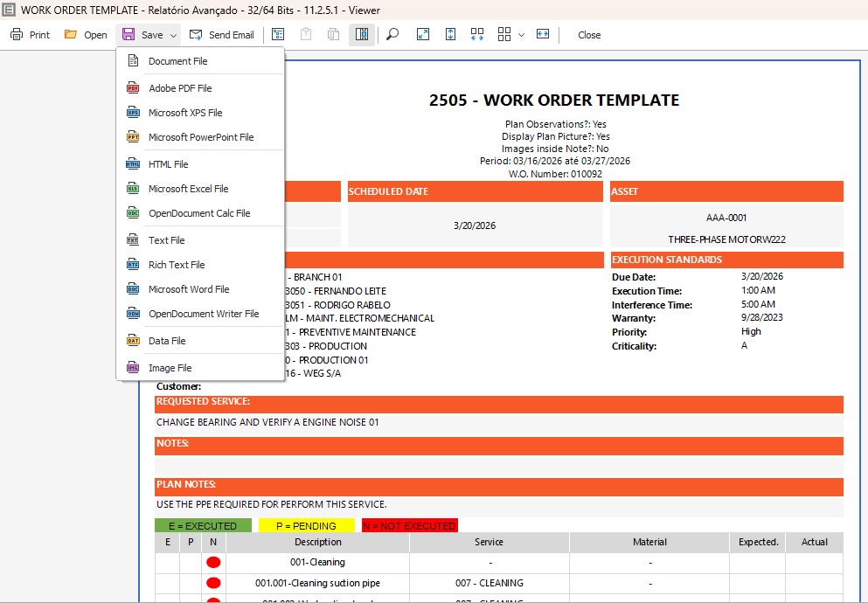The width and height of the screenshot is (868, 603).
Task: Click the Print icon in the toolbar
Action: click(x=17, y=35)
